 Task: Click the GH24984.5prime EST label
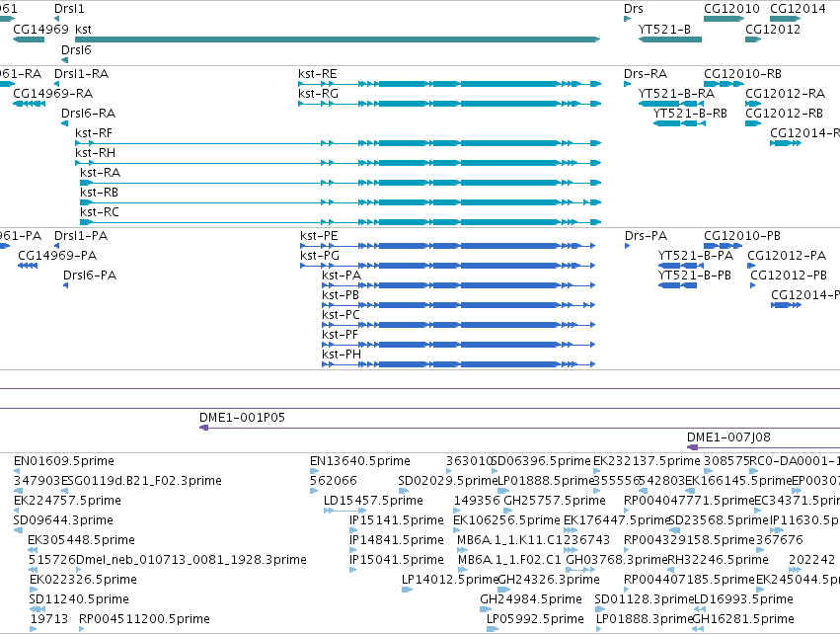pos(531,599)
